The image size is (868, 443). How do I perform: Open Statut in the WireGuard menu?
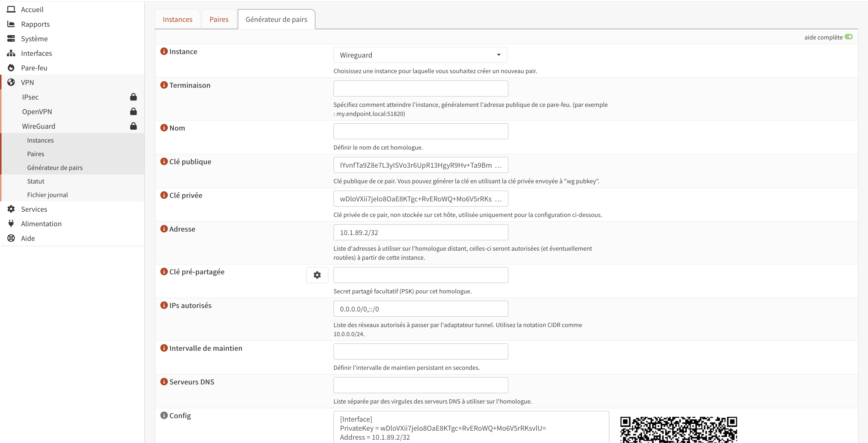pos(36,181)
